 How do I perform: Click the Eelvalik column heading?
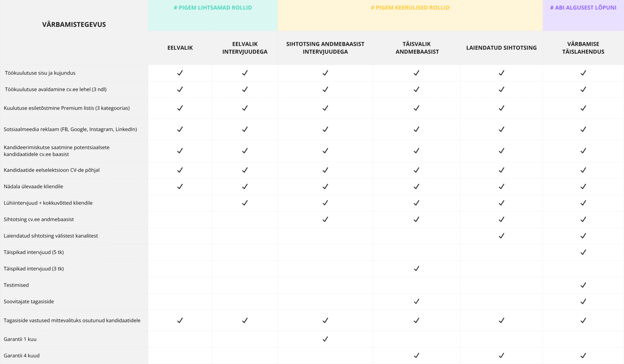click(x=180, y=48)
